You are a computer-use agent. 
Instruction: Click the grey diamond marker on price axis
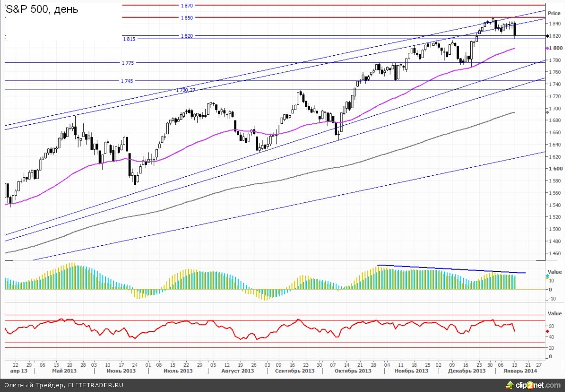pos(546,111)
